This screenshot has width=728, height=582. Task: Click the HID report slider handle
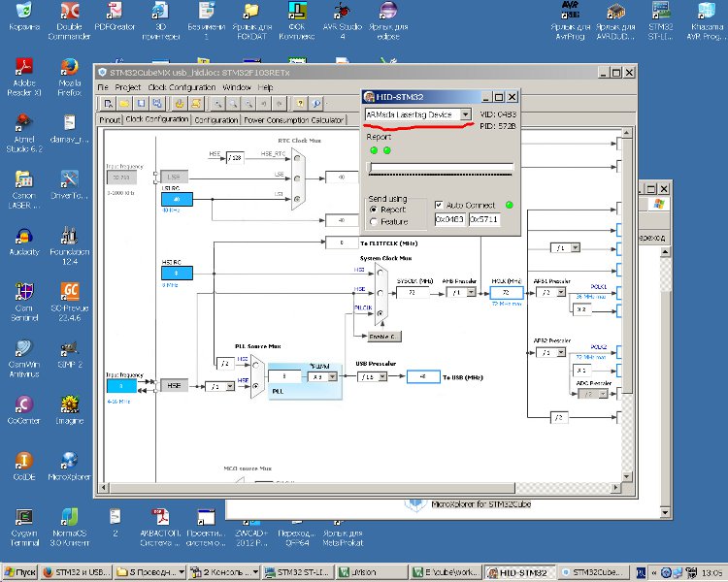(x=370, y=168)
